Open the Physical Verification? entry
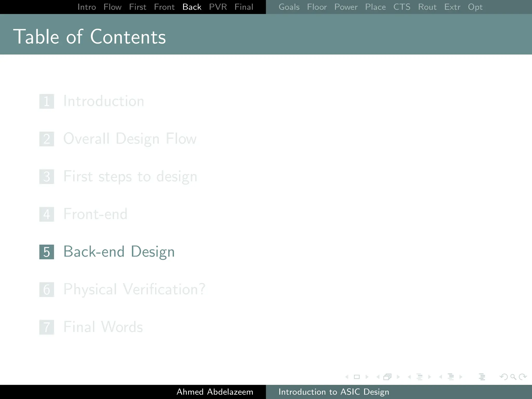Image resolution: width=532 pixels, height=399 pixels. (134, 289)
